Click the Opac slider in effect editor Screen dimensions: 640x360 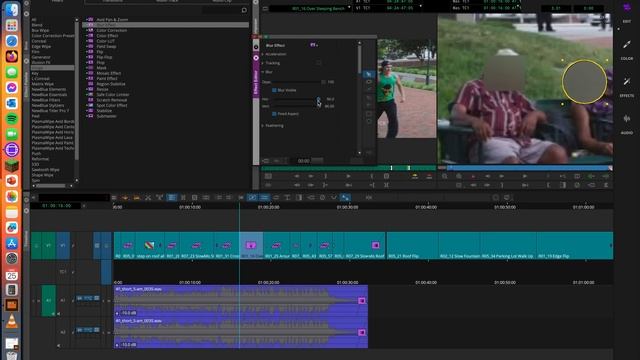click(297, 82)
